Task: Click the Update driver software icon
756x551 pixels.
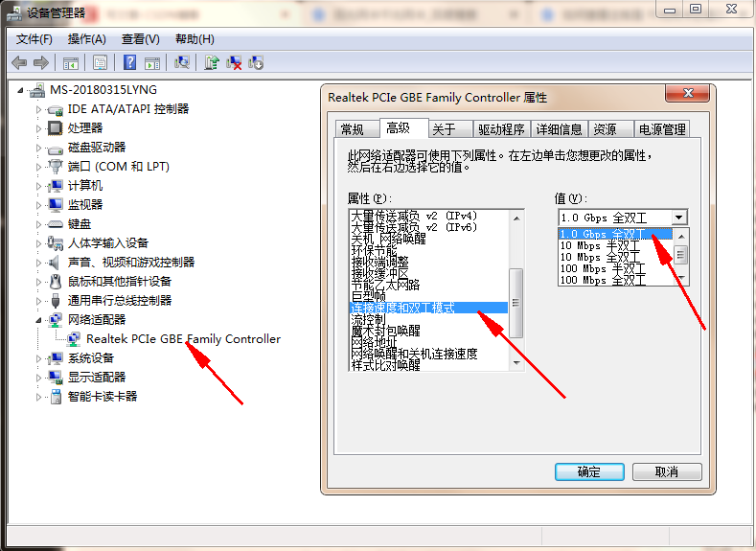Action: pyautogui.click(x=212, y=62)
